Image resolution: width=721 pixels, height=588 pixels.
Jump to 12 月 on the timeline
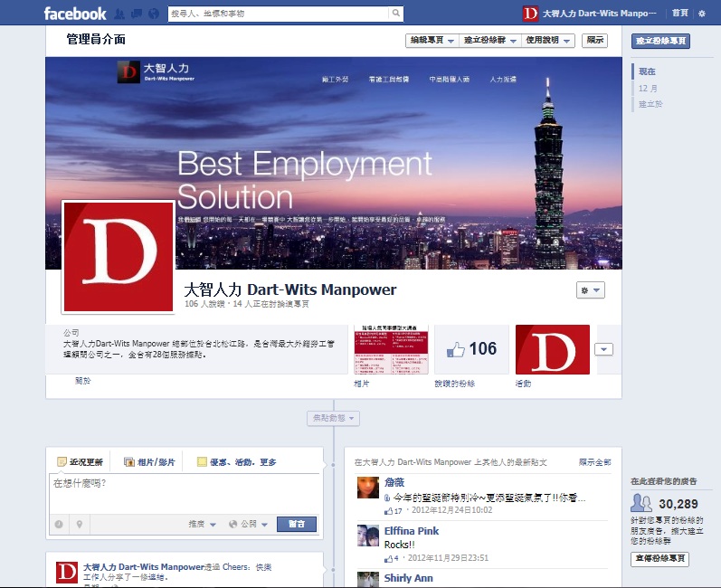tap(648, 89)
